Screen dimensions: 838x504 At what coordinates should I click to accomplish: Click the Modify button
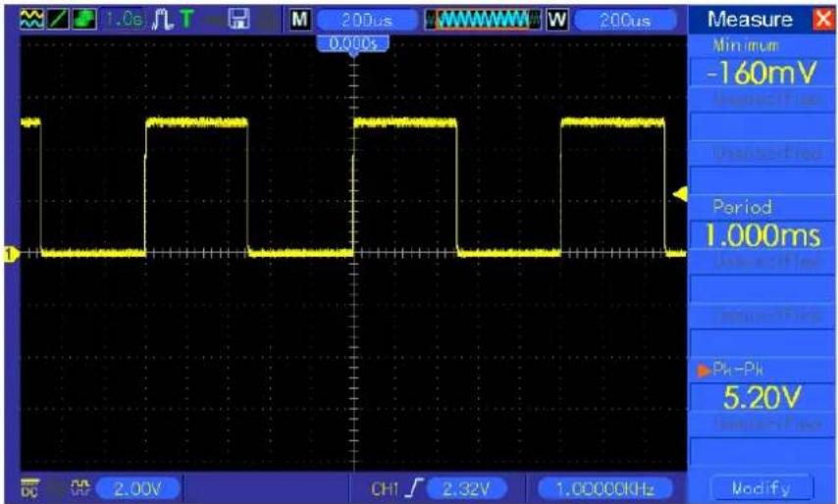tap(761, 488)
